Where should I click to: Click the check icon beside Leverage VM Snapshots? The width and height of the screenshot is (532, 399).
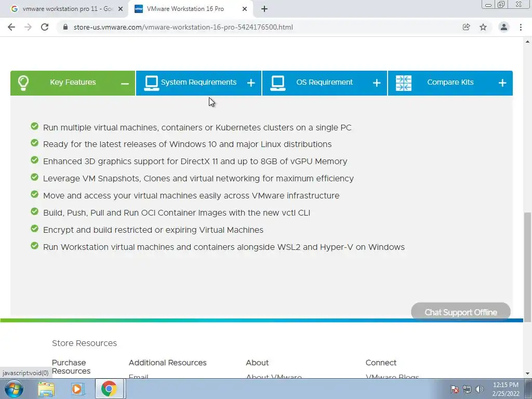34,177
